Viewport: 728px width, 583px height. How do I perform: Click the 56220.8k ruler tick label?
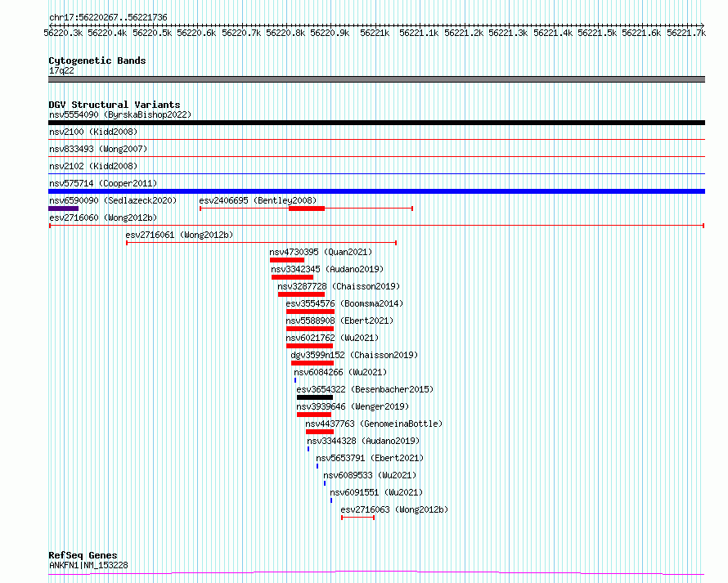pos(285,33)
